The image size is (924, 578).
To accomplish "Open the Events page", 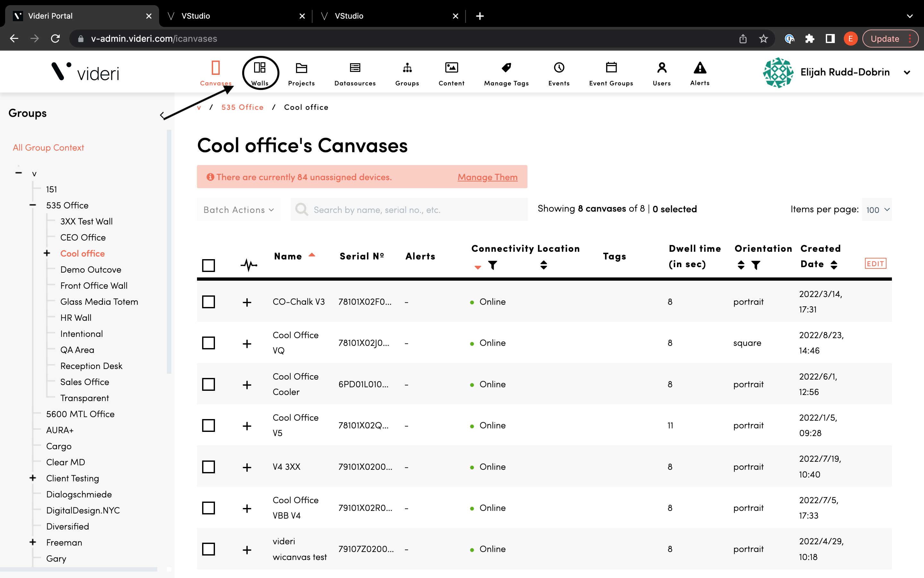I will [559, 74].
